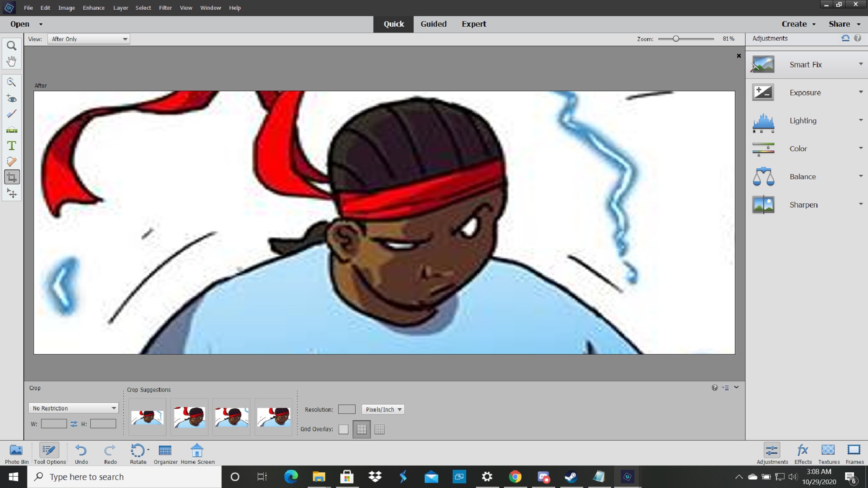Viewport: 868px width, 488px height.
Task: Select the Horizontal Type tool
Action: point(11,146)
